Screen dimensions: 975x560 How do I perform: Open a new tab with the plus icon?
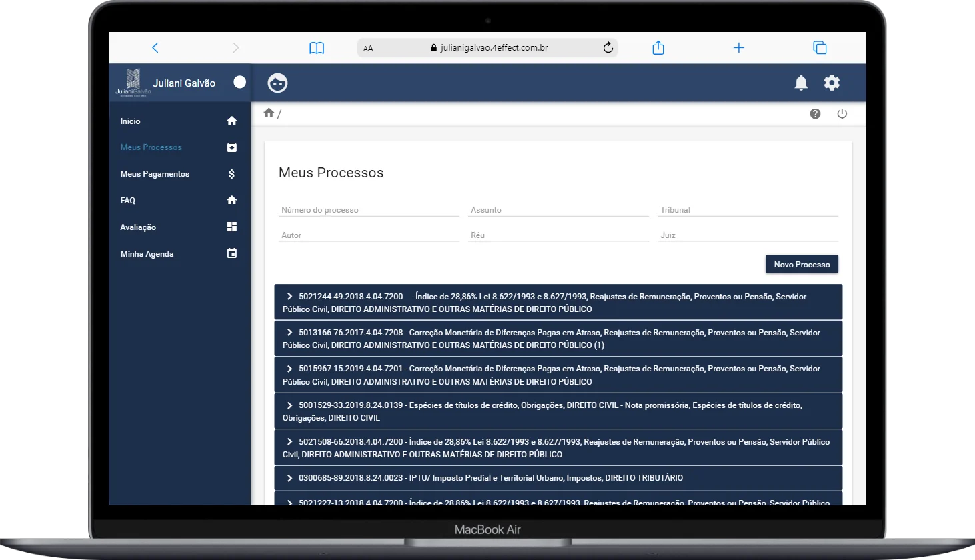pyautogui.click(x=739, y=47)
